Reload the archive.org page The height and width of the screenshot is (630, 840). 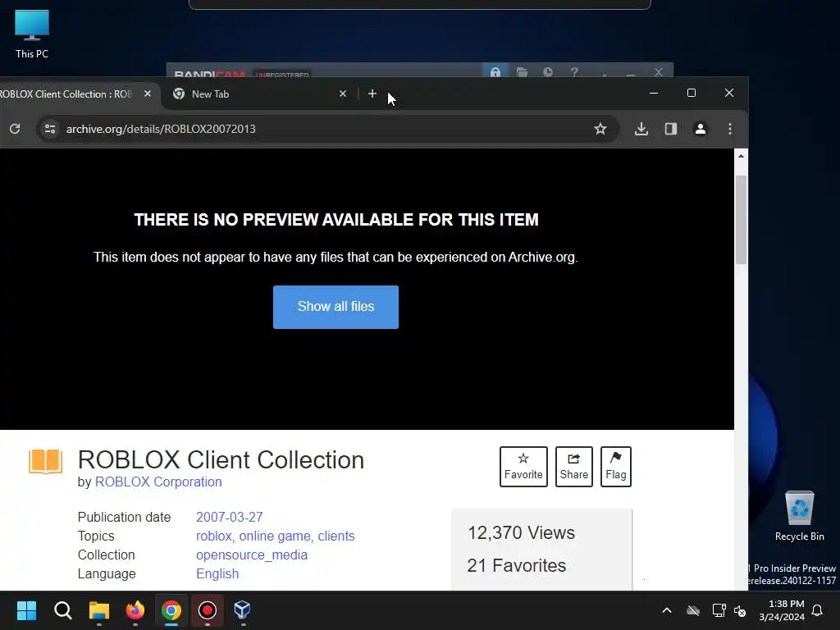[15, 129]
